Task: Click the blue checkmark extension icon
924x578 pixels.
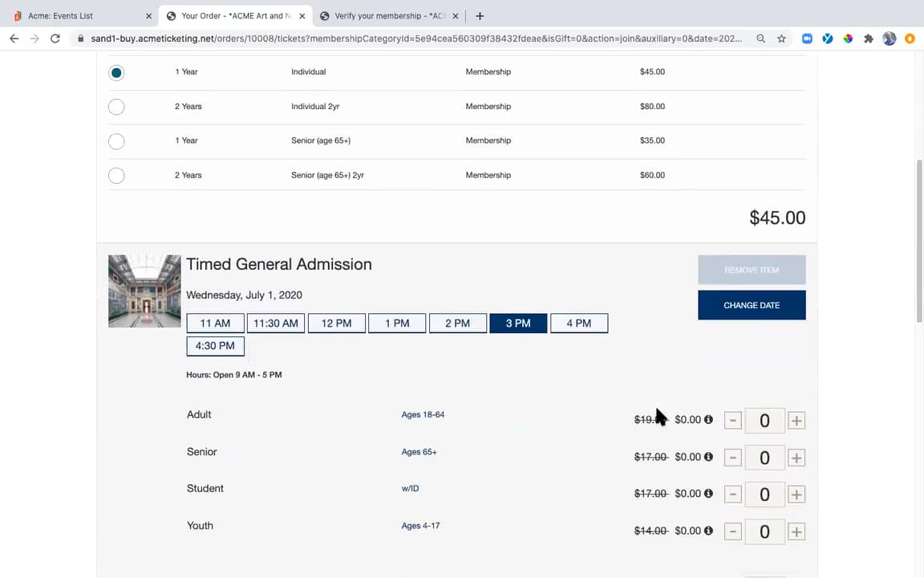Action: point(828,39)
